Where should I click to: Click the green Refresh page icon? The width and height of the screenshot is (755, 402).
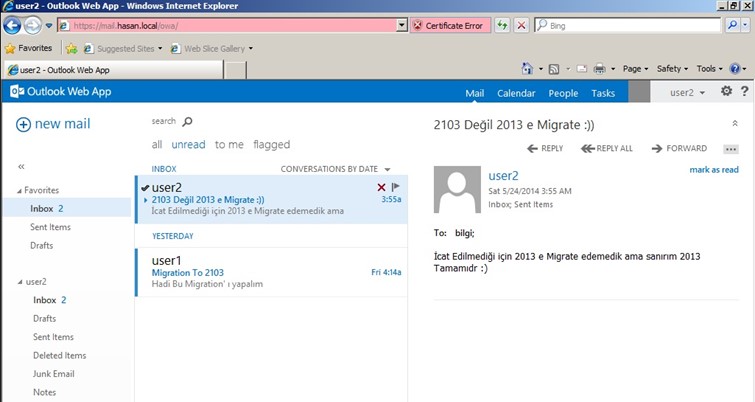point(502,26)
